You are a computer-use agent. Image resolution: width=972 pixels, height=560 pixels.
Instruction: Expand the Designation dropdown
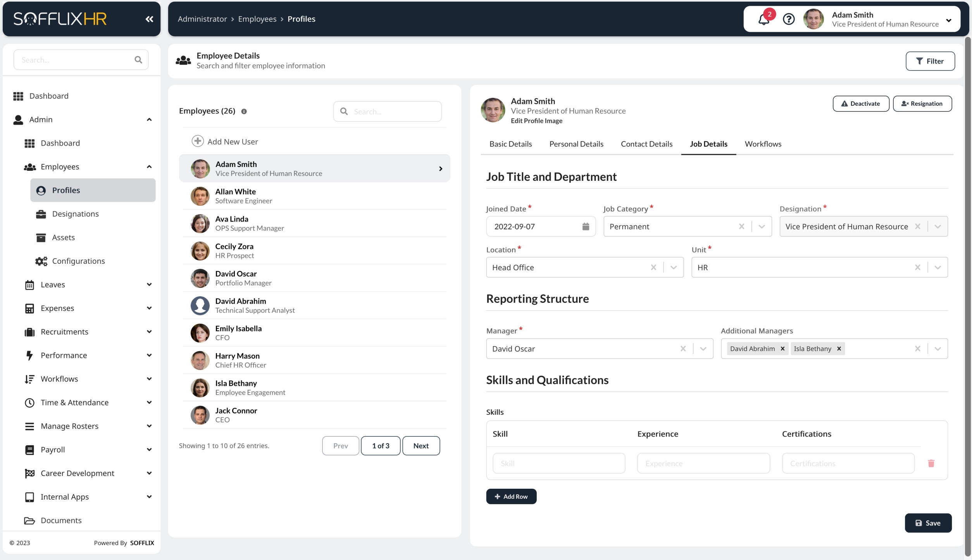938,226
